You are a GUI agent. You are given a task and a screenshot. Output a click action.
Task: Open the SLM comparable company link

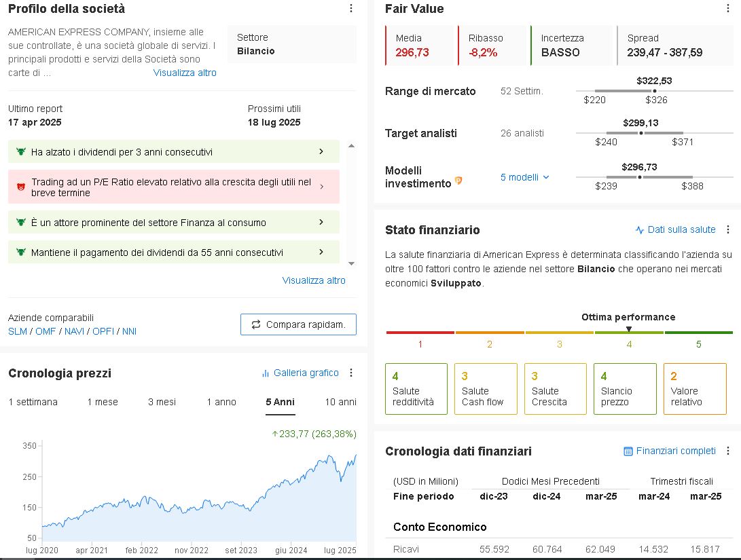click(x=18, y=331)
